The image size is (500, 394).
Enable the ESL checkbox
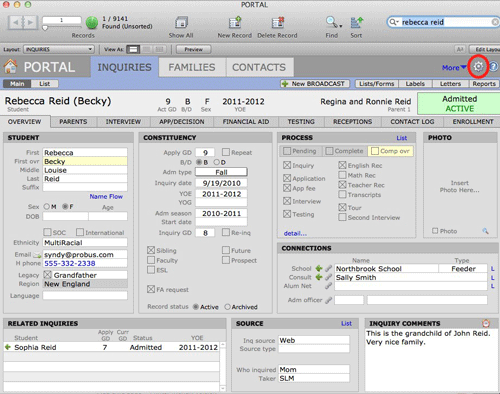[x=151, y=270]
